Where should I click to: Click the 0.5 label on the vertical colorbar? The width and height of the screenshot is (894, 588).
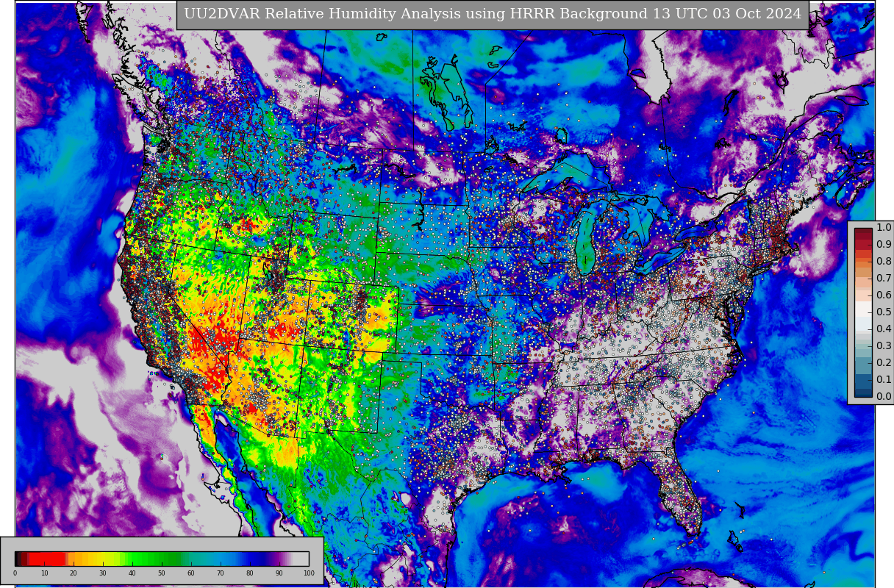coord(884,312)
